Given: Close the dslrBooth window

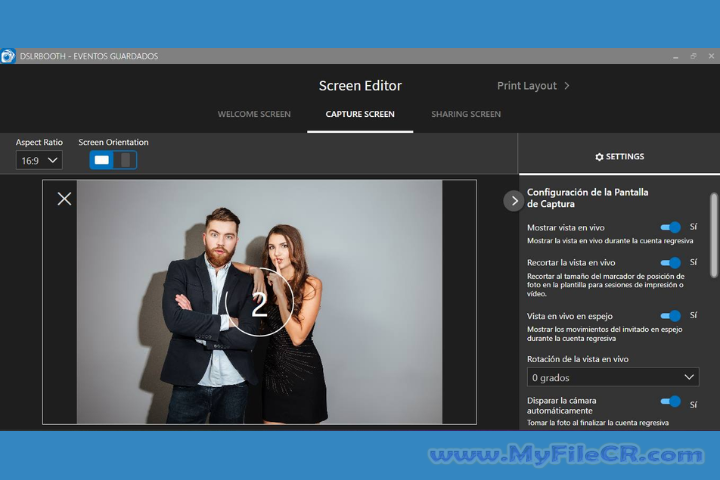Looking at the screenshot, I should click(x=711, y=56).
